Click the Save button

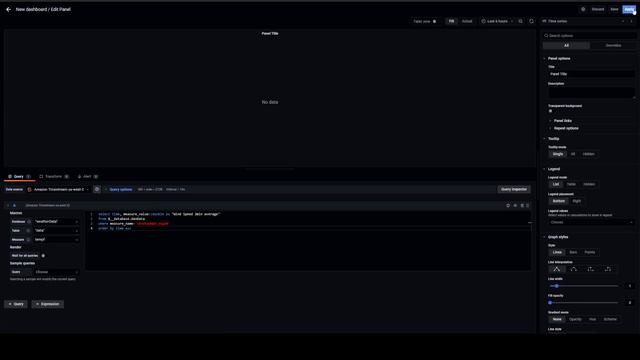click(x=614, y=9)
